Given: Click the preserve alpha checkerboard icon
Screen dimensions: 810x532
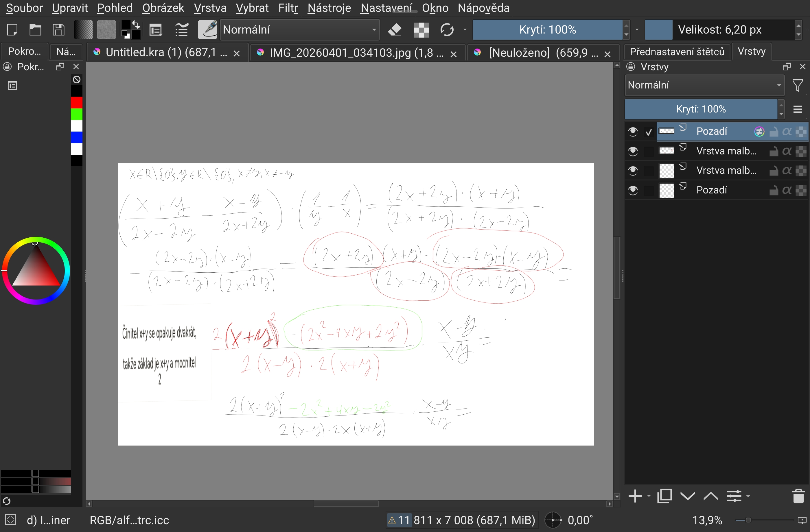Looking at the screenshot, I should click(421, 30).
